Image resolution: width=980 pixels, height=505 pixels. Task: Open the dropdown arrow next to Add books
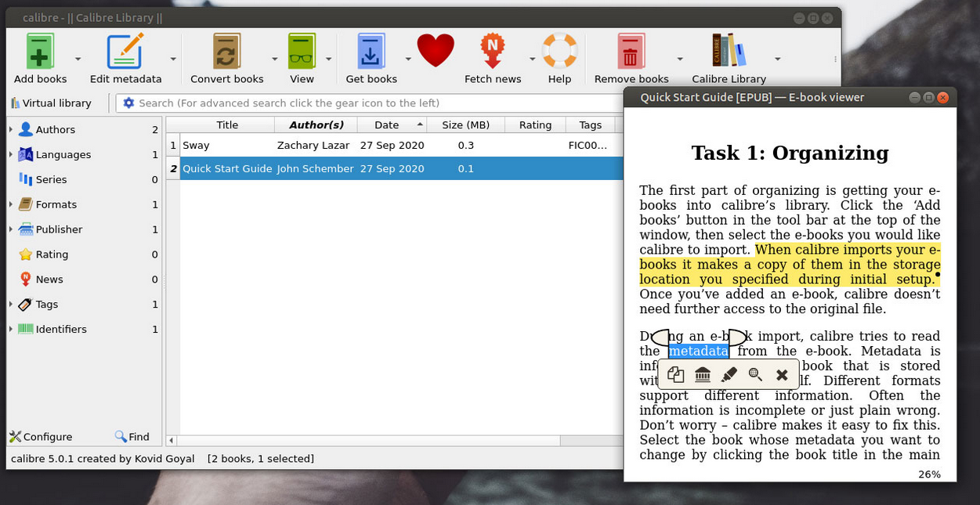point(78,59)
